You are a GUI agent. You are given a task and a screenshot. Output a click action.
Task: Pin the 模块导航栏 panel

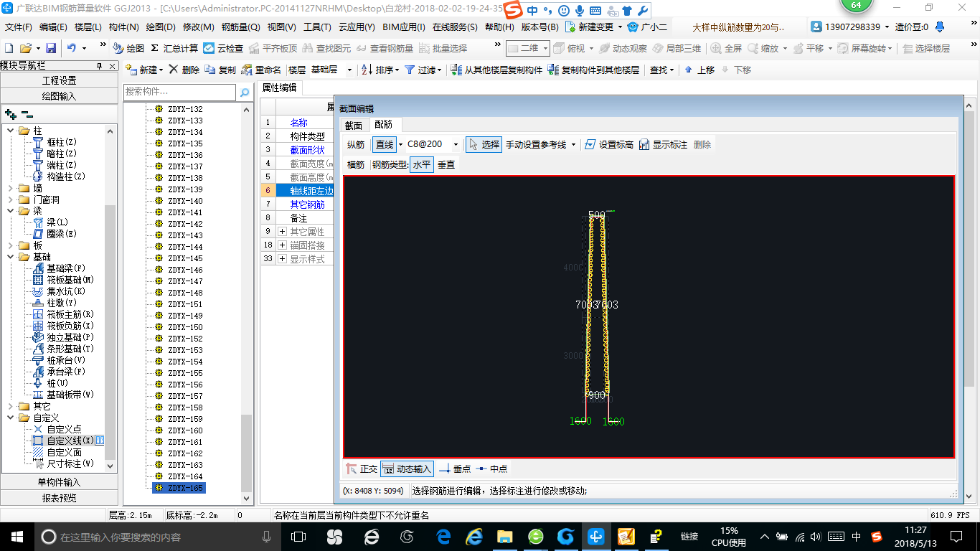click(99, 66)
